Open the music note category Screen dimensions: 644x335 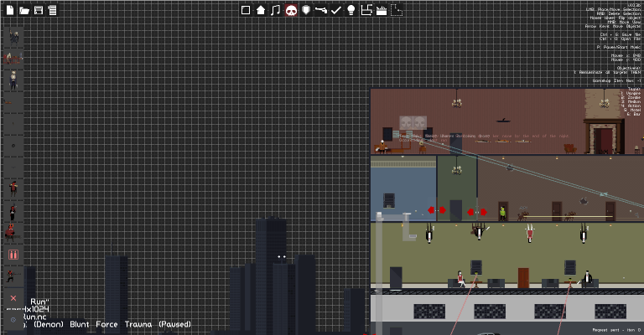pyautogui.click(x=276, y=10)
